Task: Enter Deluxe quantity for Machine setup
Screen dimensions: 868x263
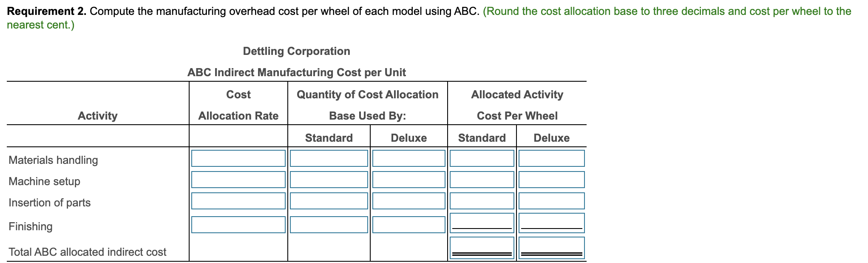Action: pyautogui.click(x=408, y=180)
